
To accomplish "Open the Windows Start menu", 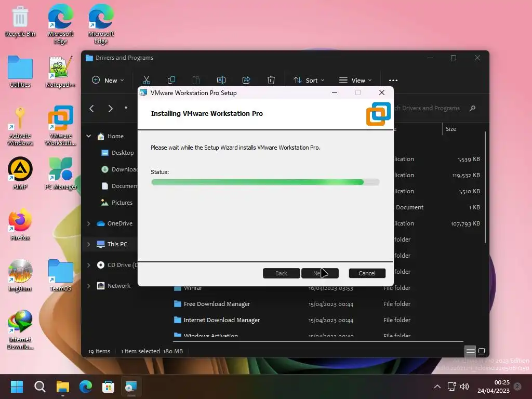I will 17,387.
